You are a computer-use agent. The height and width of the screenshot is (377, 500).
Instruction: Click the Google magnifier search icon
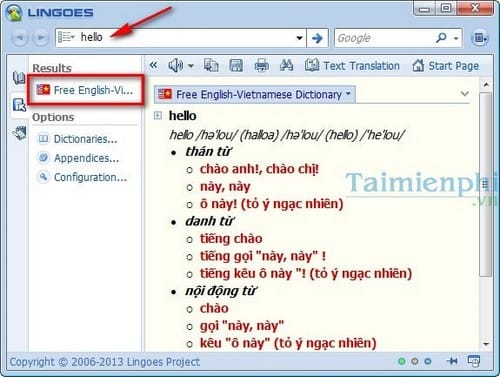point(441,38)
